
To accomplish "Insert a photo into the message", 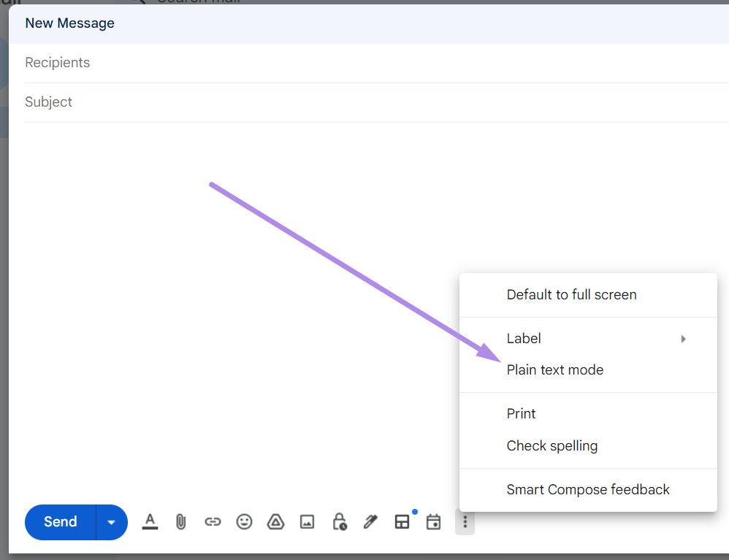I will coord(307,522).
